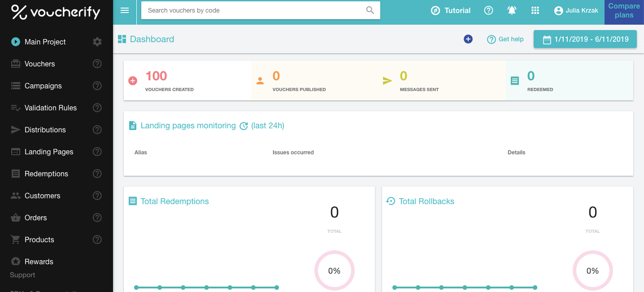Open the 1/11/2019 - 6/11/2019 date picker

click(585, 39)
